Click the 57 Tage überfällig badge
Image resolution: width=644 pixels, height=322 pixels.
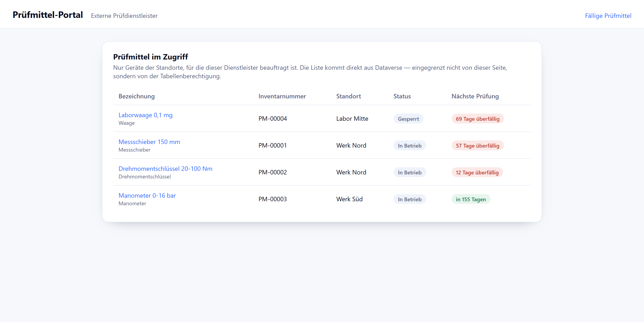coord(477,146)
